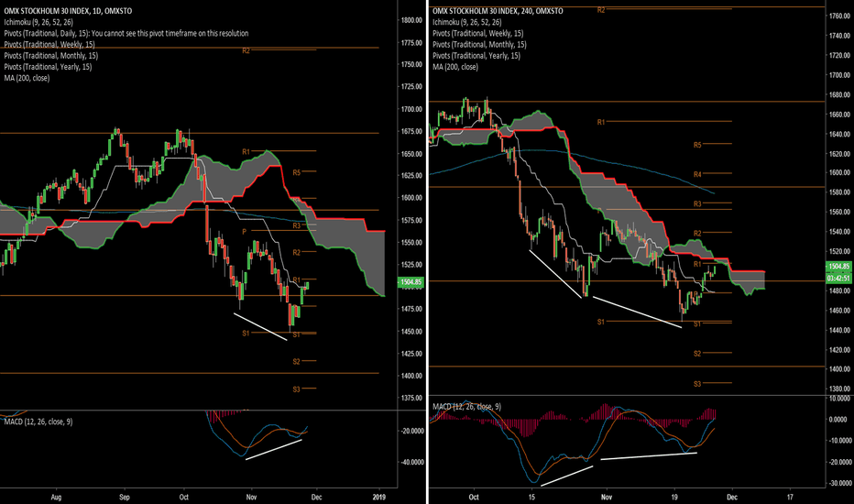Select the S3 pivot label on 240 chart

[x=697, y=384]
